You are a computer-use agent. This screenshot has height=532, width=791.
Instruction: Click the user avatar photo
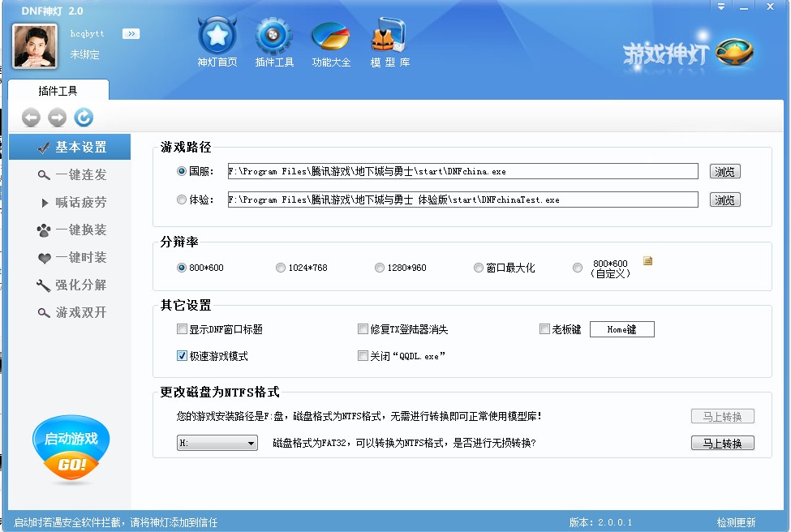(x=34, y=46)
